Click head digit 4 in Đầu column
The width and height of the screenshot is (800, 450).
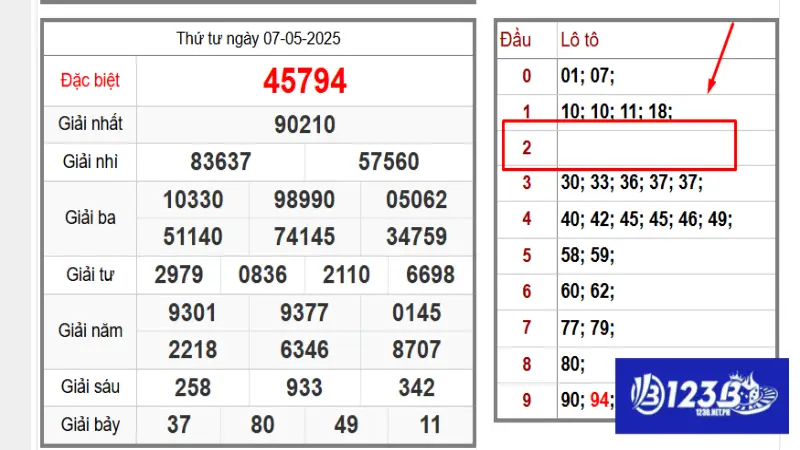[x=527, y=219]
